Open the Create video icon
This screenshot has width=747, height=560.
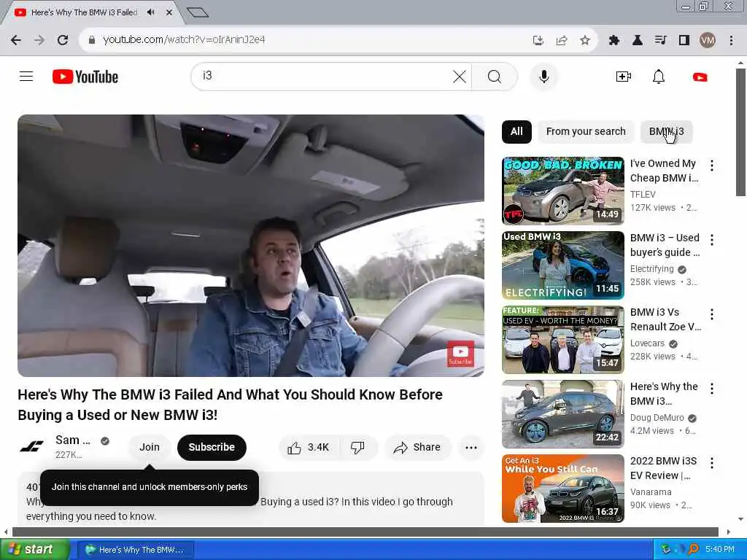click(623, 77)
